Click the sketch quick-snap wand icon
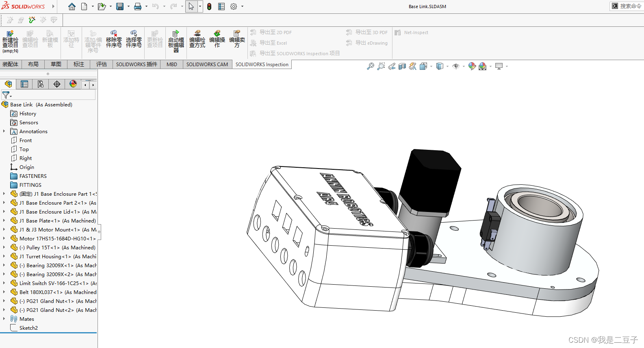 tap(32, 20)
